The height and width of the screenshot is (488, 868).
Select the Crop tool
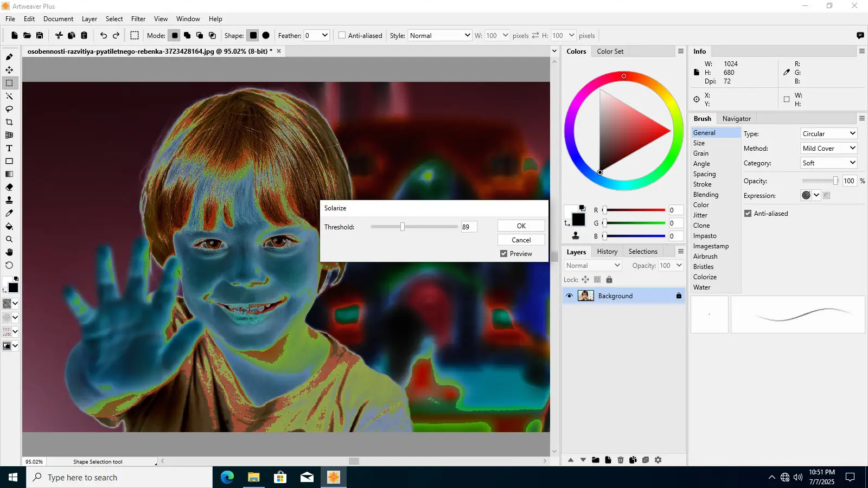coord(9,122)
